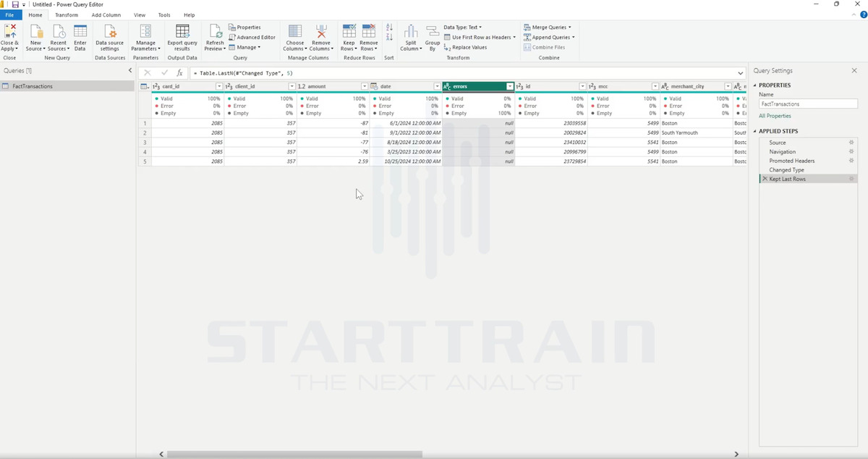Open the Advanced Editor
The height and width of the screenshot is (459, 868).
tap(252, 37)
